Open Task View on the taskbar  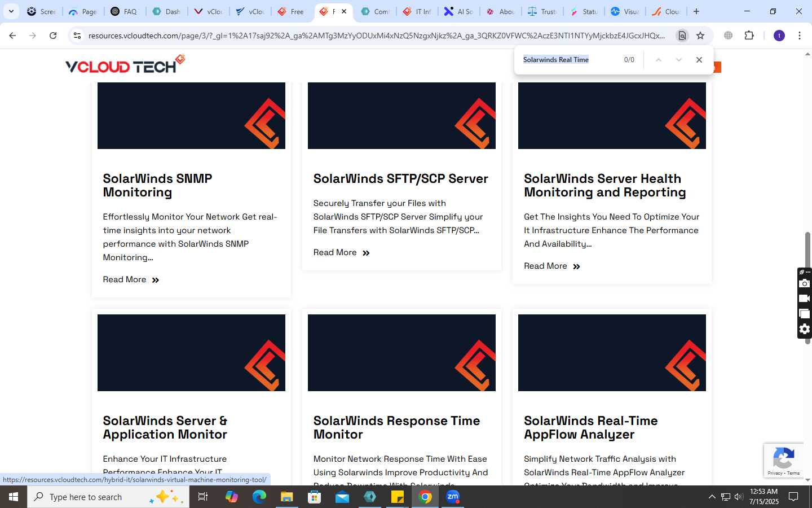point(203,497)
